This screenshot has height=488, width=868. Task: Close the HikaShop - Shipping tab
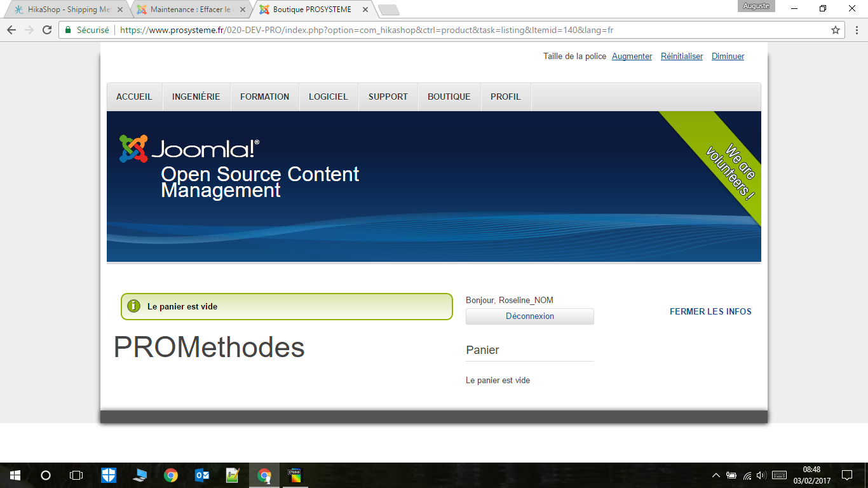pos(120,10)
